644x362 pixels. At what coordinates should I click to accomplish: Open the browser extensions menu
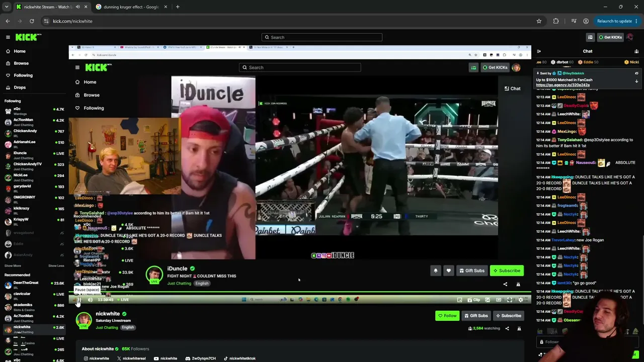click(556, 21)
